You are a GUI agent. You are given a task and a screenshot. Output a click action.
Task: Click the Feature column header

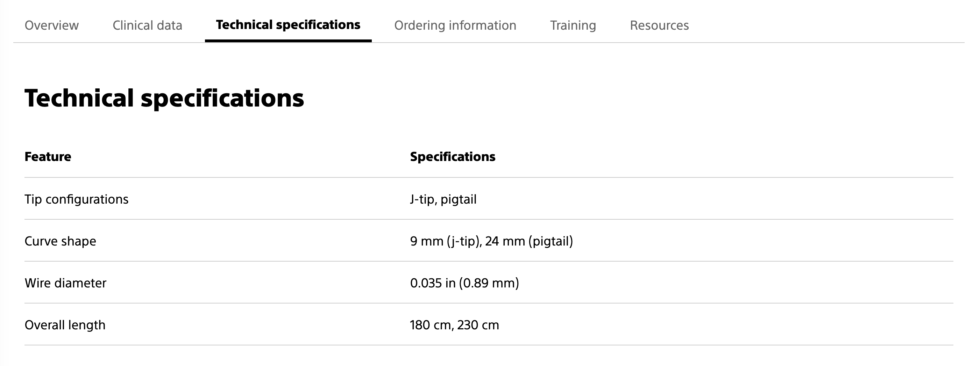point(48,156)
